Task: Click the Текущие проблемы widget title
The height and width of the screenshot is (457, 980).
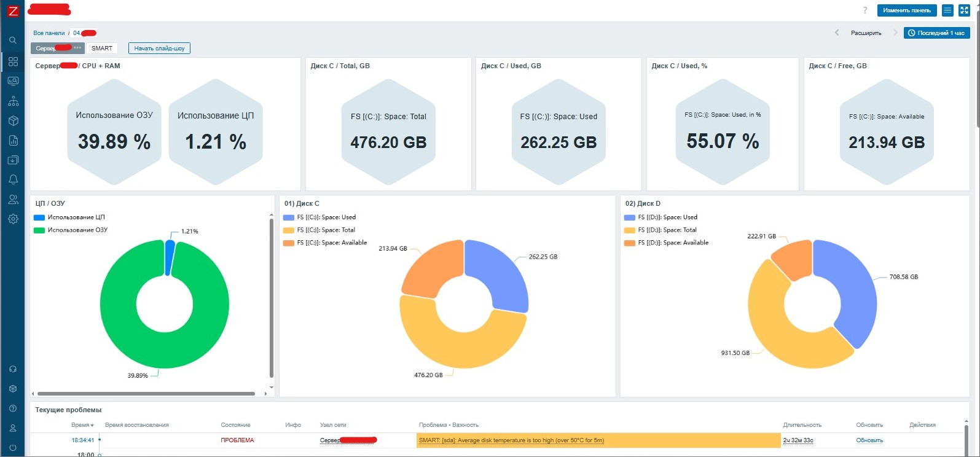Action: (68, 410)
